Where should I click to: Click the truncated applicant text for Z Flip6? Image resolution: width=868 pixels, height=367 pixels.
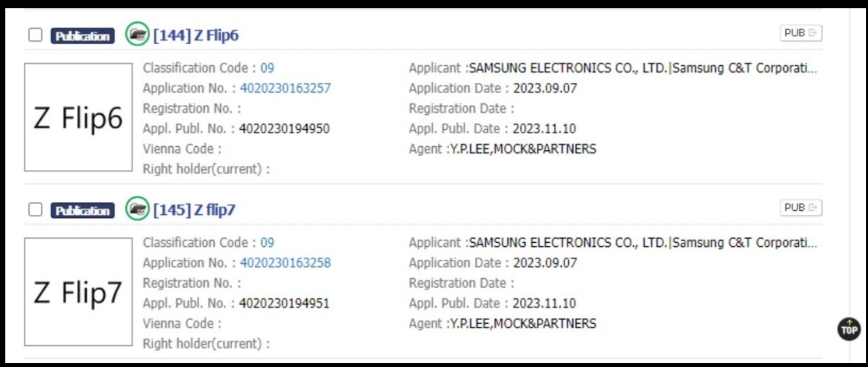point(643,68)
